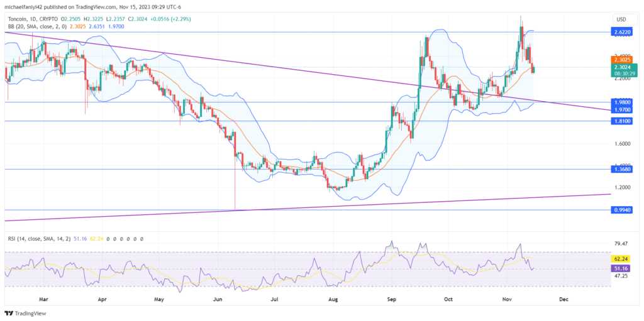Click the Nov label on time axis
The width and height of the screenshot is (644, 321).
click(x=508, y=299)
